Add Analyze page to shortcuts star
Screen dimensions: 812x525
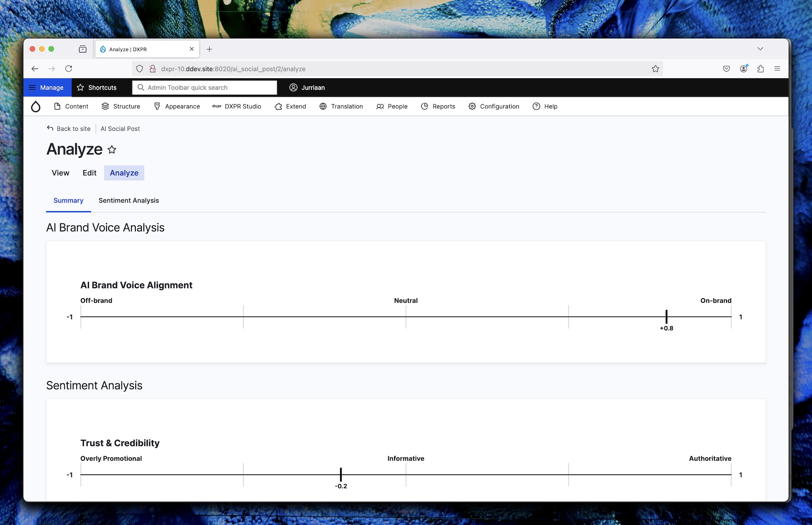(112, 150)
